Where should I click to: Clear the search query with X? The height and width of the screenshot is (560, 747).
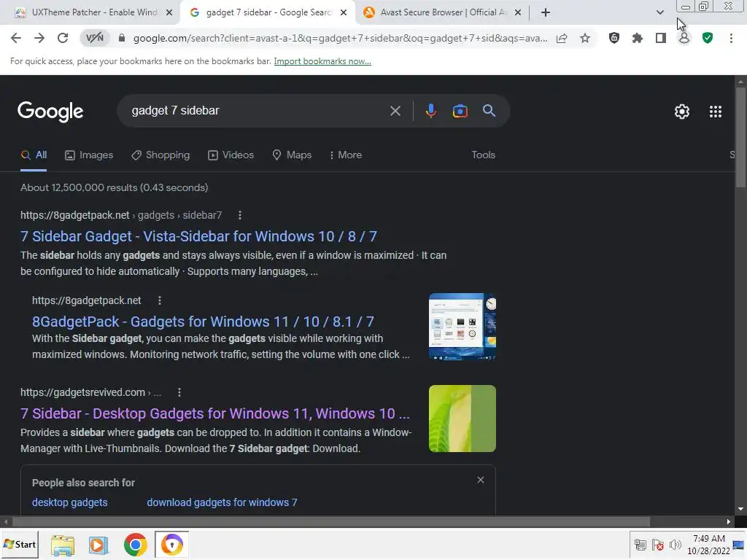(395, 111)
